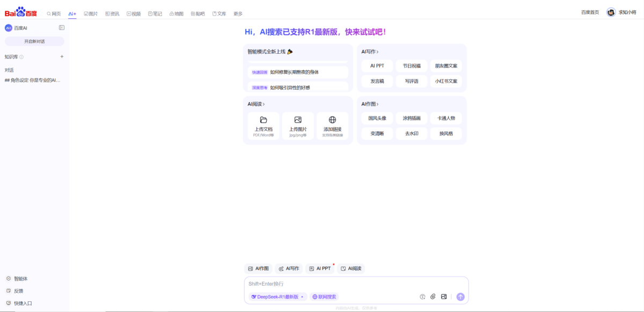Add a new 知识库 with plus icon
This screenshot has height=312, width=644.
tap(62, 56)
